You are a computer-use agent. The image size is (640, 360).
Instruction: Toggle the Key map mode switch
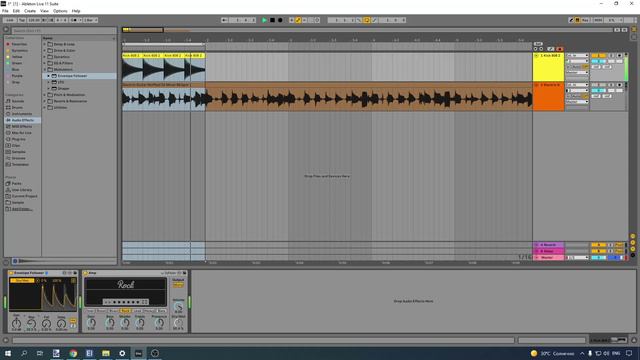[x=584, y=20]
